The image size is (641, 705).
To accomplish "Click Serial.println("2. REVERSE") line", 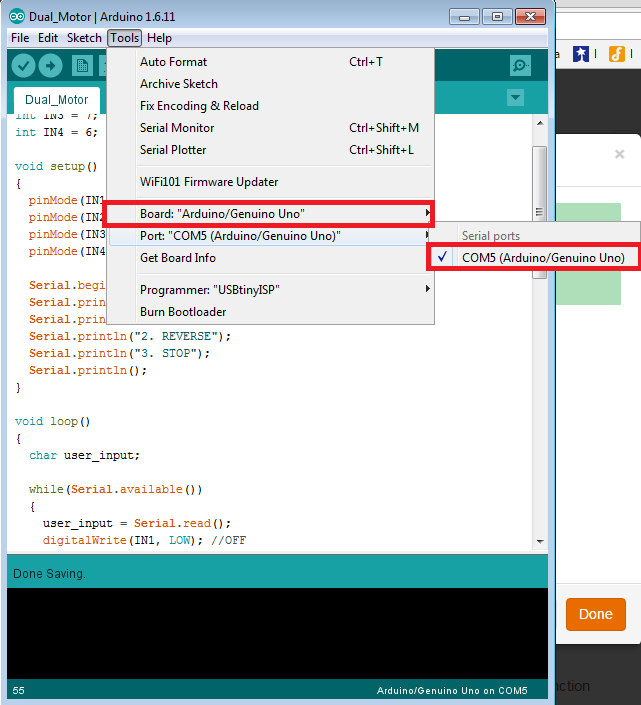I will tap(130, 337).
